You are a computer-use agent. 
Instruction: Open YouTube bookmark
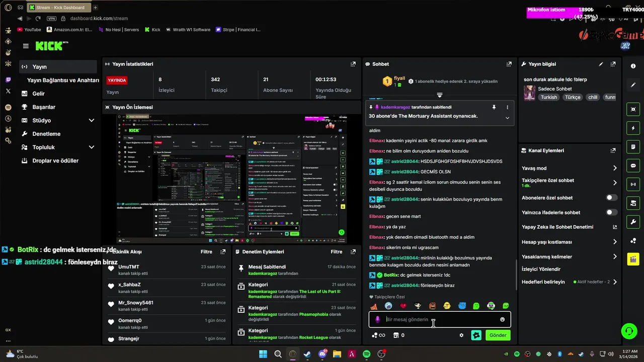(29, 30)
